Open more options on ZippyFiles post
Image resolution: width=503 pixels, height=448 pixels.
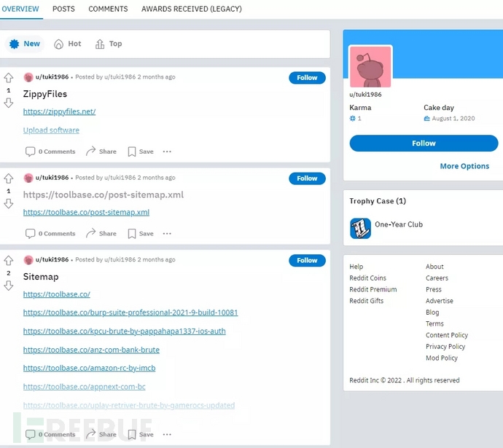coord(167,152)
